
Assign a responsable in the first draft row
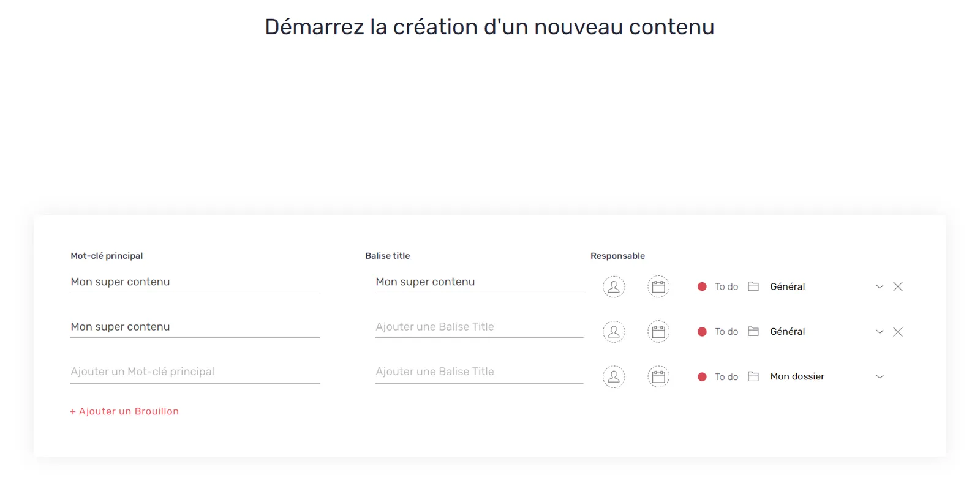click(x=614, y=286)
